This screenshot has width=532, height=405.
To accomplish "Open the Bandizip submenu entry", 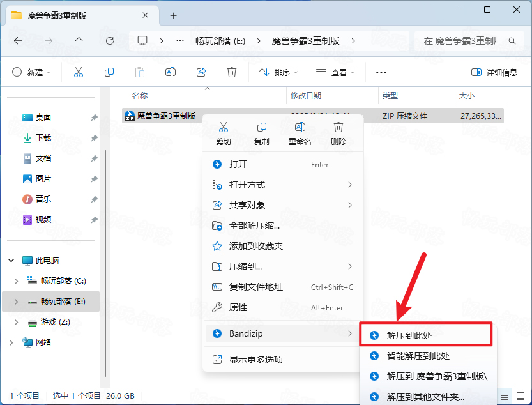I will (282, 333).
